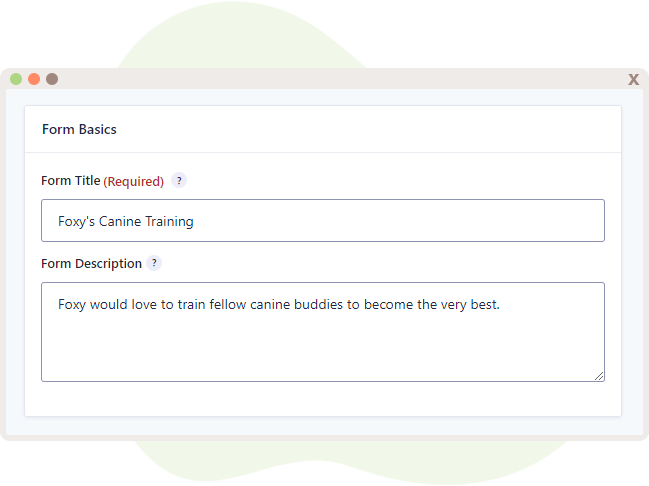649x486 pixels.
Task: Click the end of description text after best.
Action: click(x=501, y=305)
